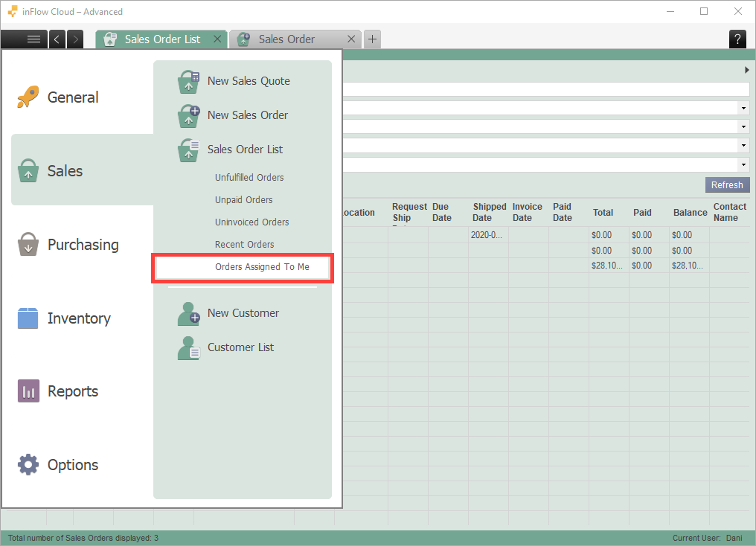
Task: Go back with the left arrow button
Action: (x=57, y=39)
